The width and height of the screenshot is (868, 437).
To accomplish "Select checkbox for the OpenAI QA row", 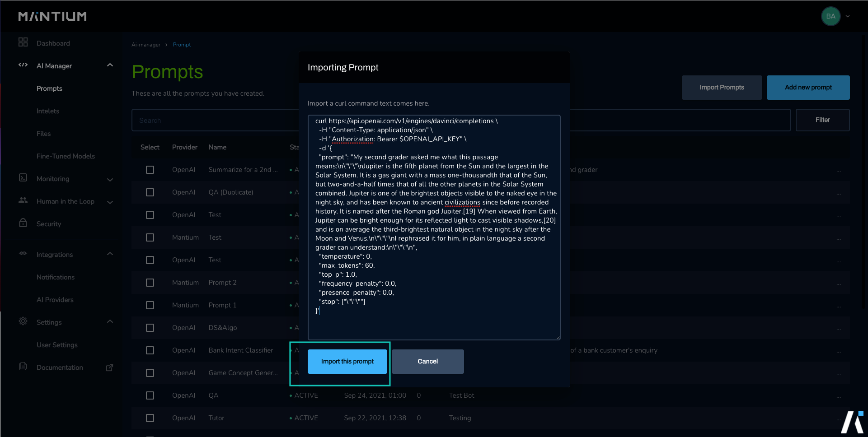I will (150, 395).
